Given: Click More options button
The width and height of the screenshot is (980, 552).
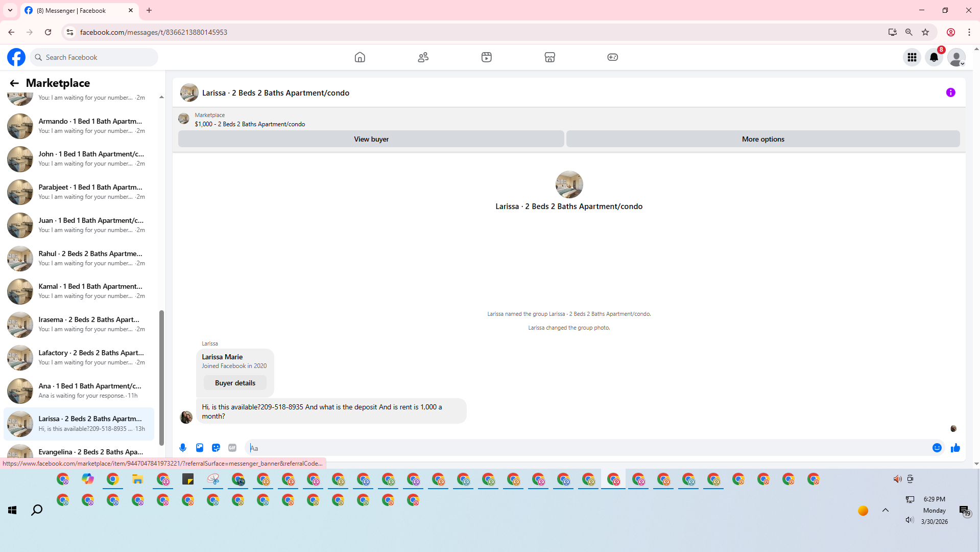Looking at the screenshot, I should click(x=763, y=139).
